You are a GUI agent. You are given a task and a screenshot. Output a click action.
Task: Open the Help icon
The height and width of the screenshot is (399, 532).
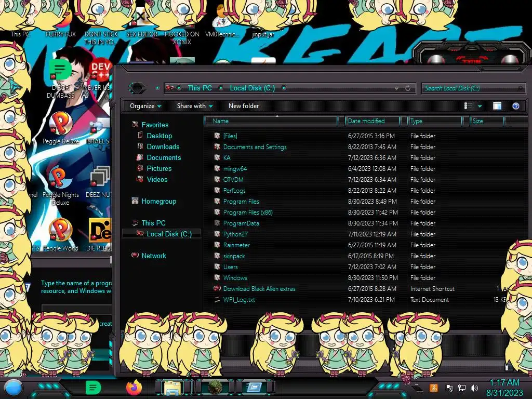pos(516,106)
